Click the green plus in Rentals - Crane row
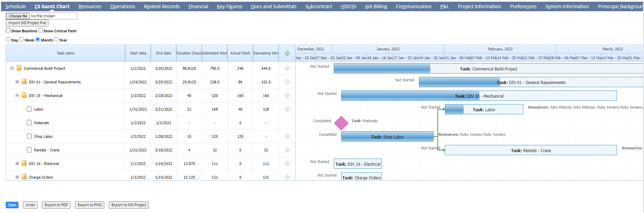The width and height of the screenshot is (644, 213). (x=287, y=150)
